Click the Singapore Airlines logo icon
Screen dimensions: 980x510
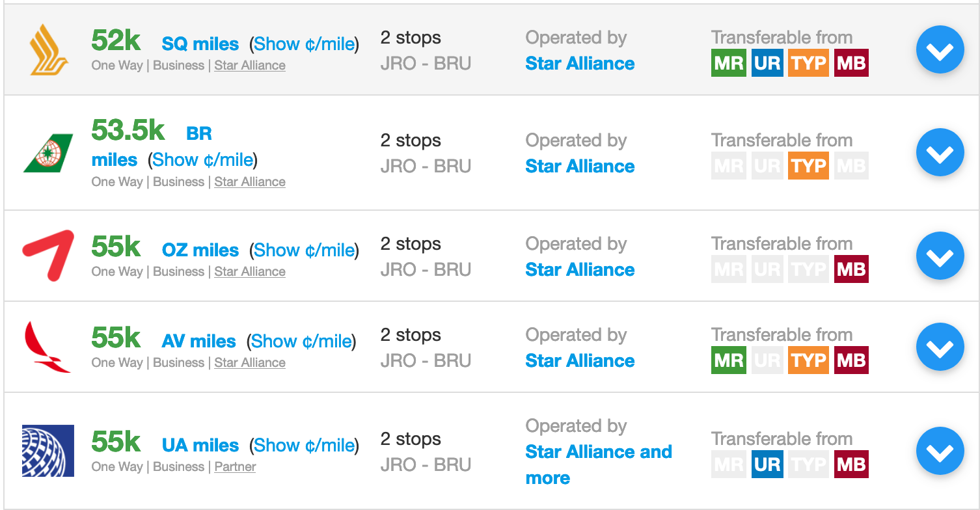pos(49,49)
